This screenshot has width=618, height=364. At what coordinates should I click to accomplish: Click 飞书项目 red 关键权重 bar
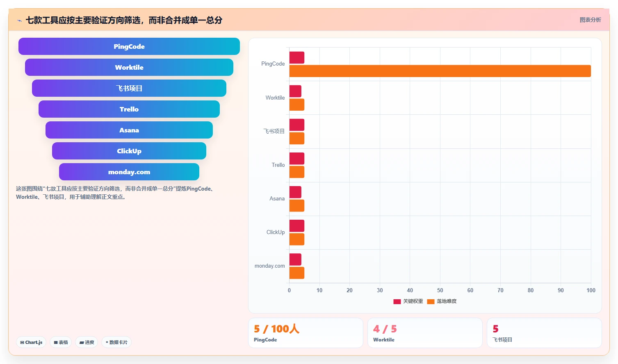[297, 125]
